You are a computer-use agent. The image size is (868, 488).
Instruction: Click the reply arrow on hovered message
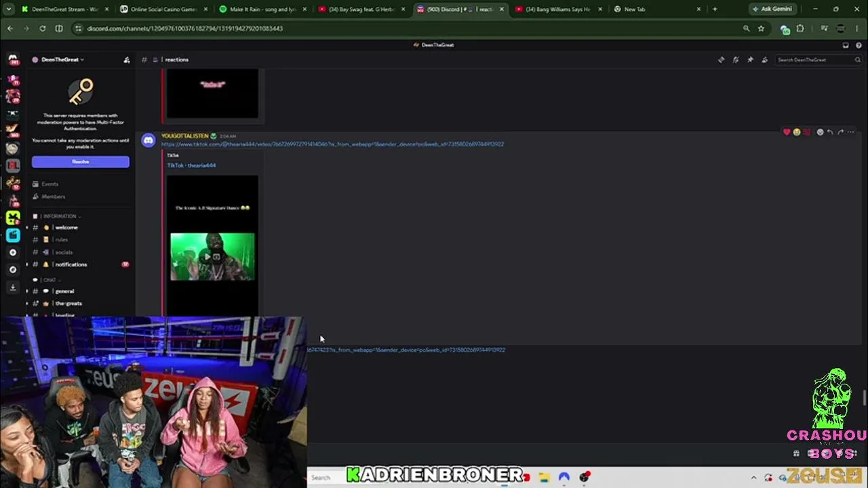tap(830, 132)
